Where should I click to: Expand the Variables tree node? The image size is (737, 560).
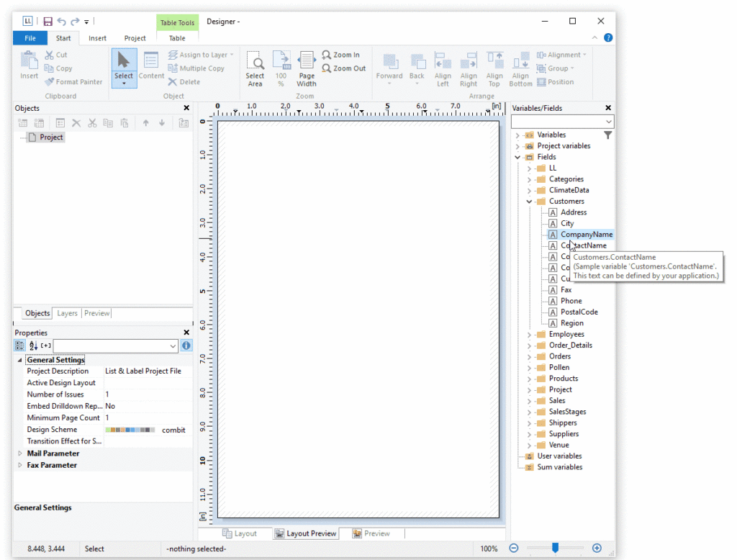(517, 135)
